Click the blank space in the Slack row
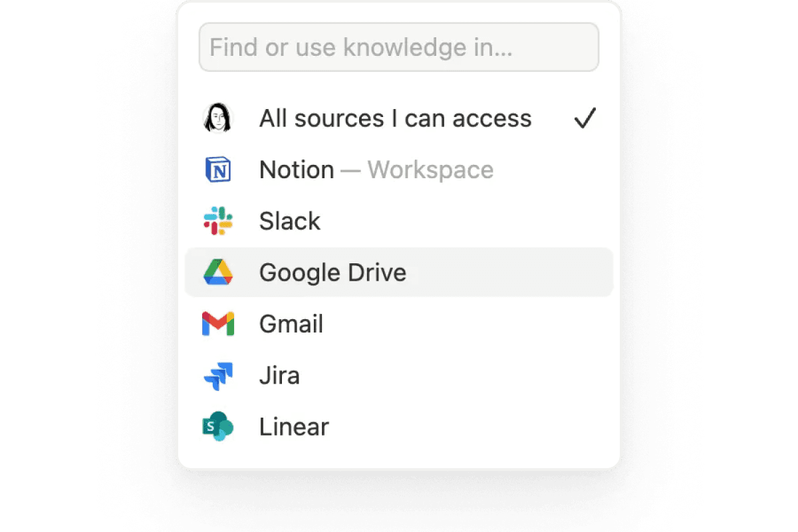The image size is (798, 532). point(465,221)
